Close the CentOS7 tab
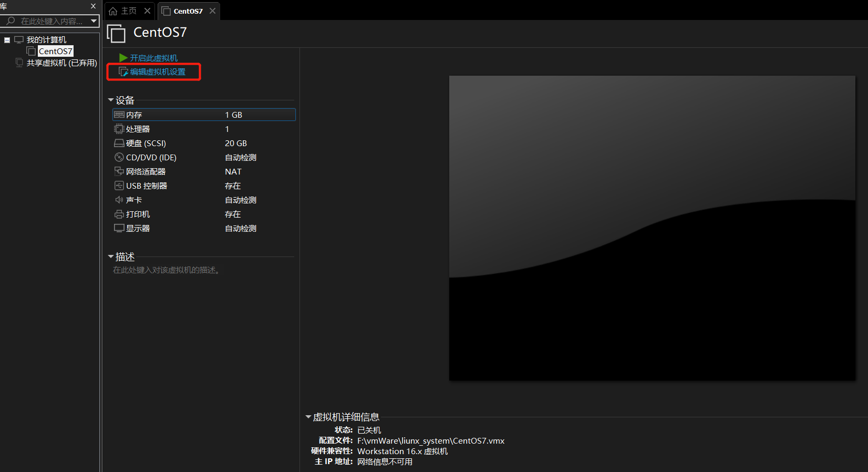This screenshot has width=868, height=472. coord(212,11)
